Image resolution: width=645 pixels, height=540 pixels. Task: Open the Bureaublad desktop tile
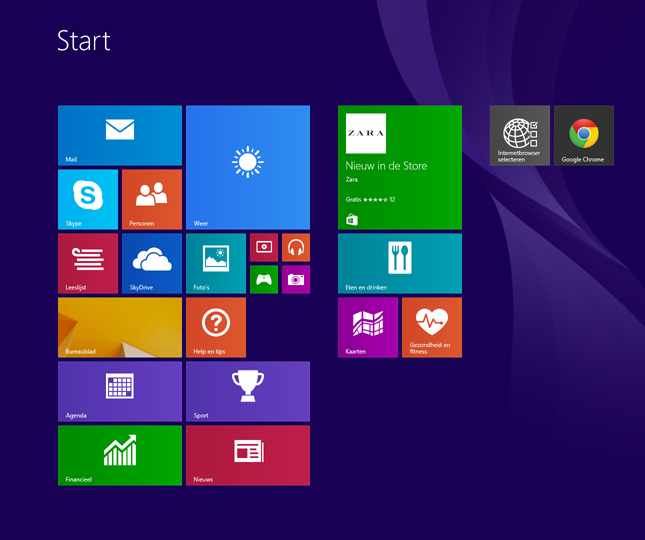(120, 327)
